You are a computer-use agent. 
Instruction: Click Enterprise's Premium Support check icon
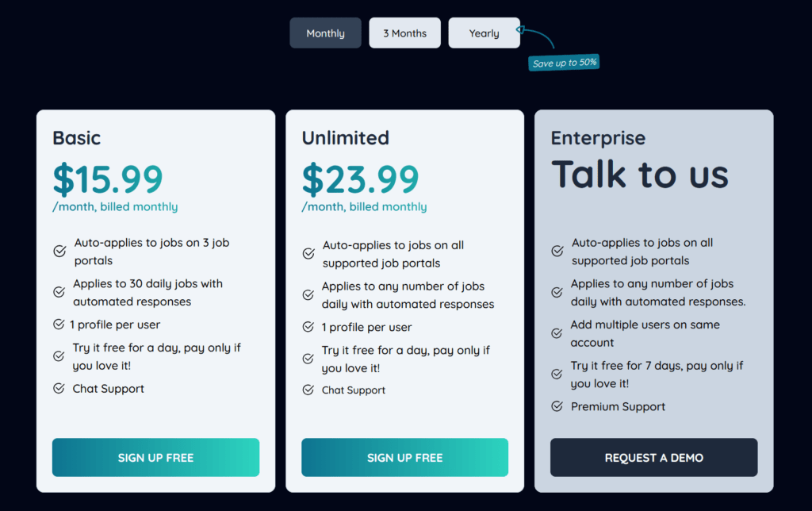tap(557, 407)
